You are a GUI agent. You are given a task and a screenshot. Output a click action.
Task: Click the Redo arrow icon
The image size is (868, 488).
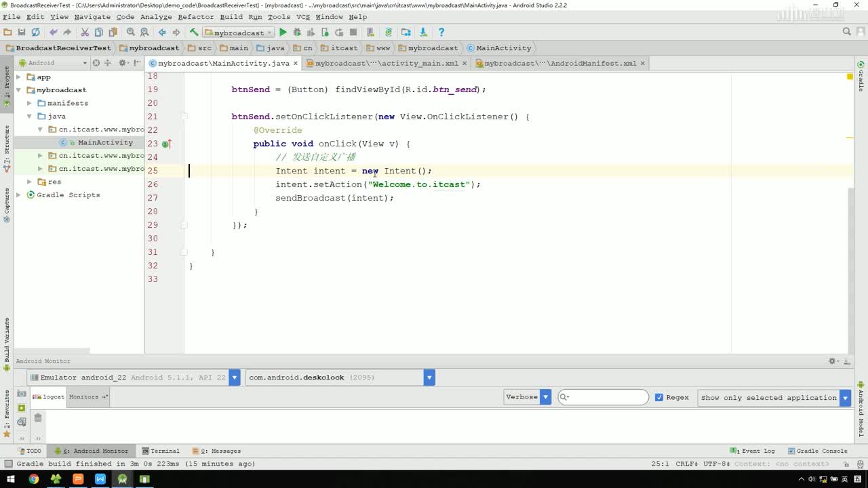[67, 32]
